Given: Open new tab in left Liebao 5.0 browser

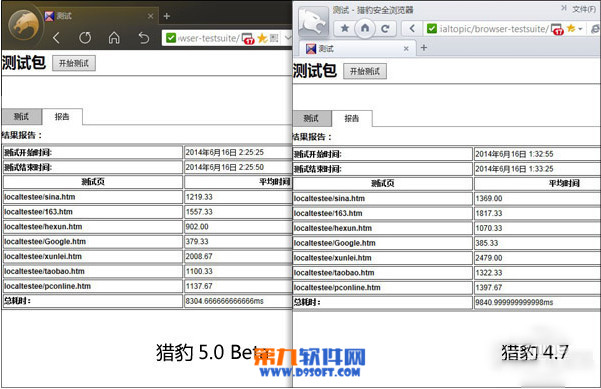Looking at the screenshot, I should pos(166,16).
